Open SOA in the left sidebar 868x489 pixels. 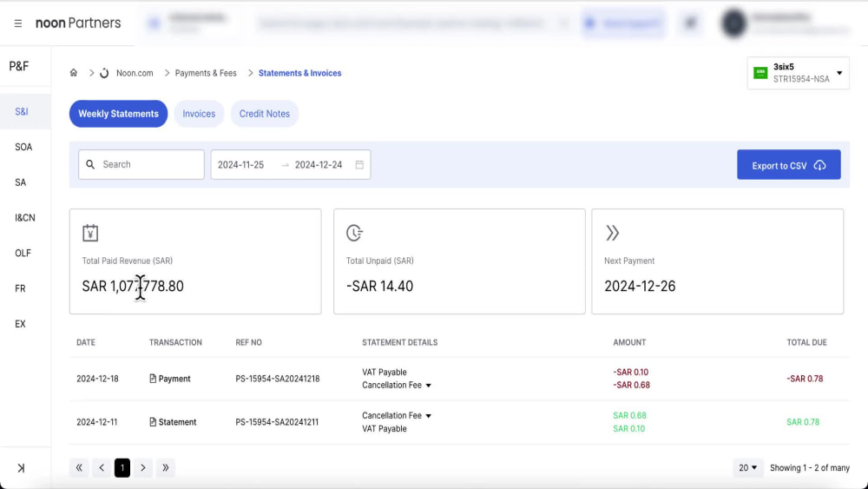click(23, 147)
